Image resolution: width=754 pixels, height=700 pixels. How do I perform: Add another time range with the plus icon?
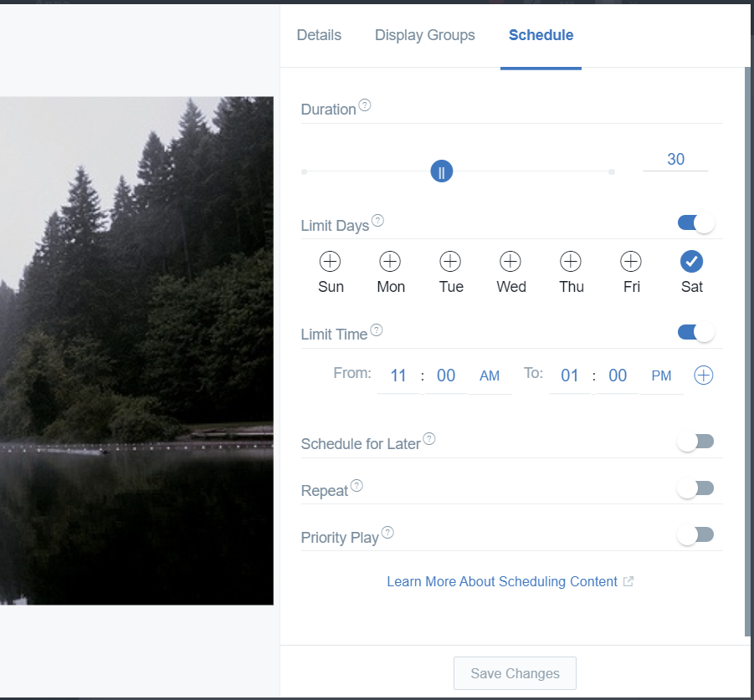coord(703,375)
